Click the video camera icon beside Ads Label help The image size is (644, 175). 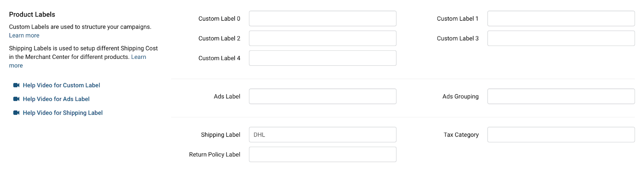tap(16, 99)
